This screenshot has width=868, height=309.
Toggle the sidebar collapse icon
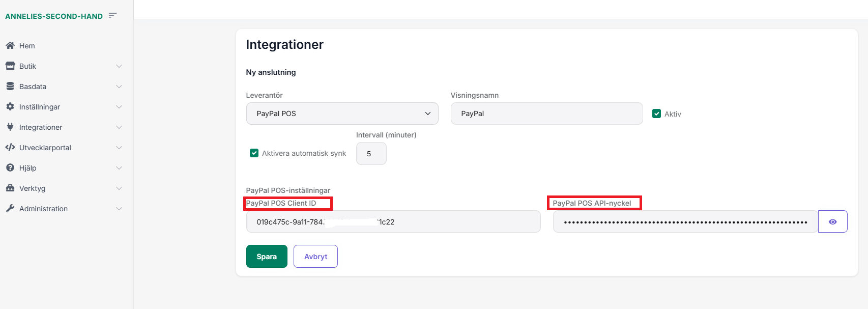coord(112,15)
